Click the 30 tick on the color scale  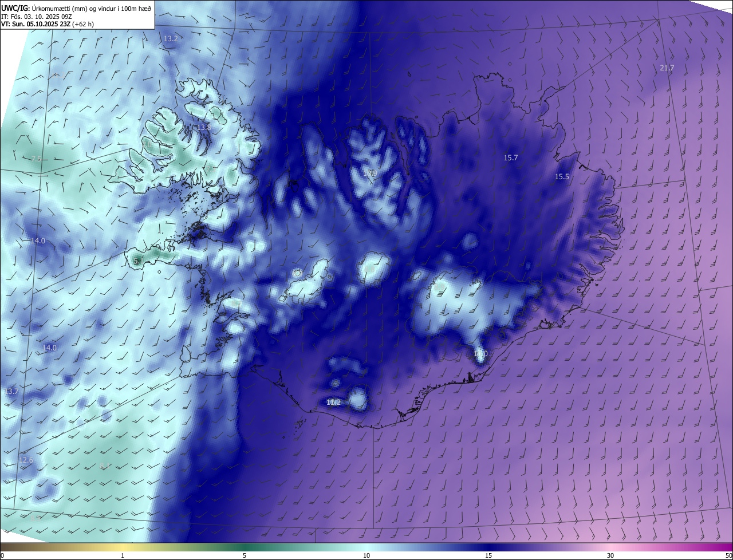[x=610, y=555]
